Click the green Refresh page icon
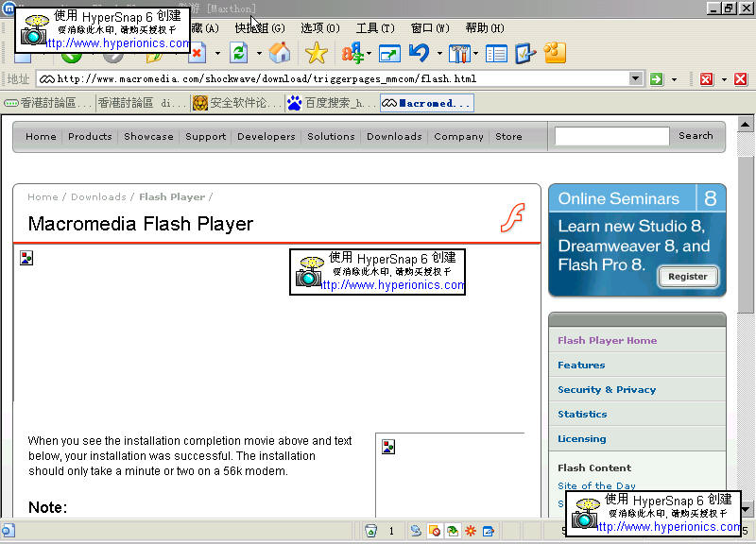The width and height of the screenshot is (756, 544). [x=239, y=53]
